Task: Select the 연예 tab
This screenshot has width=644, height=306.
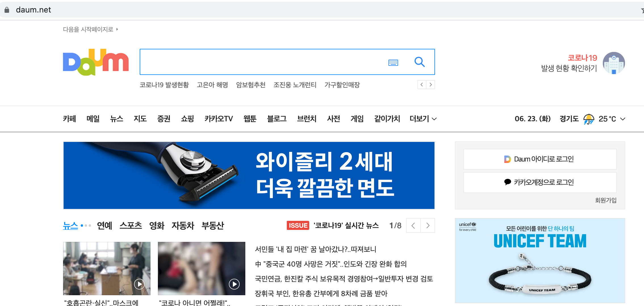Action: tap(104, 226)
